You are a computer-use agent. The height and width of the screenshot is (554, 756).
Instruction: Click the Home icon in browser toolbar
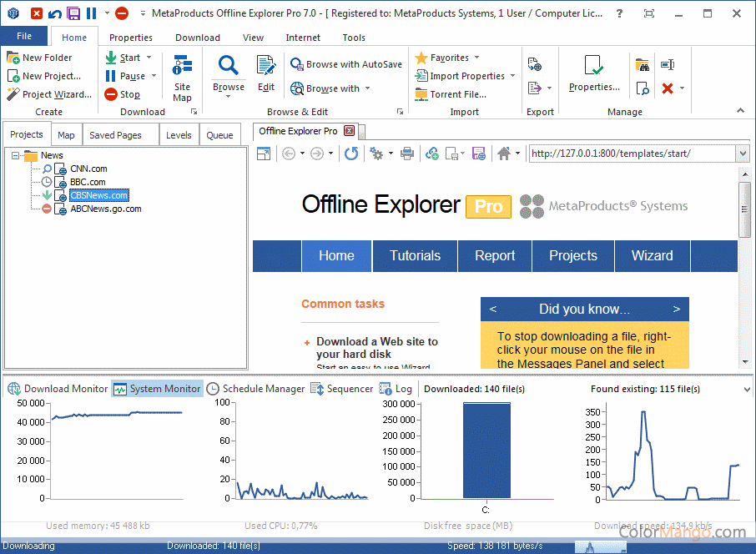[x=504, y=154]
